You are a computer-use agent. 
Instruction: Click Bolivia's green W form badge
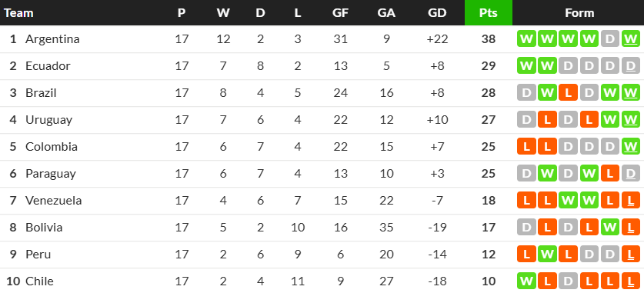tap(609, 228)
